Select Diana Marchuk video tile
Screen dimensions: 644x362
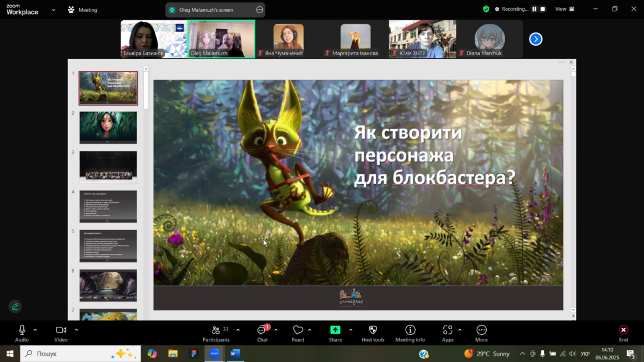pyautogui.click(x=489, y=39)
